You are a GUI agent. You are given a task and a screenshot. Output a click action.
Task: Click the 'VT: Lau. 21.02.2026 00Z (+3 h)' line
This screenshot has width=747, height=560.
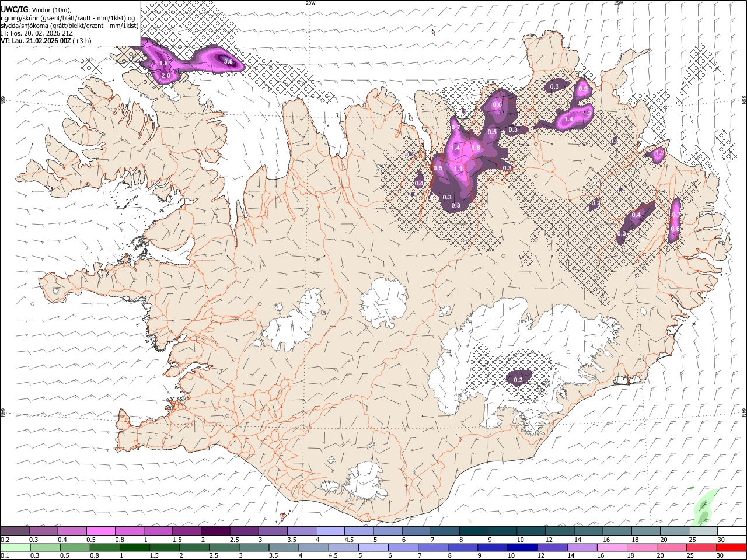click(46, 41)
